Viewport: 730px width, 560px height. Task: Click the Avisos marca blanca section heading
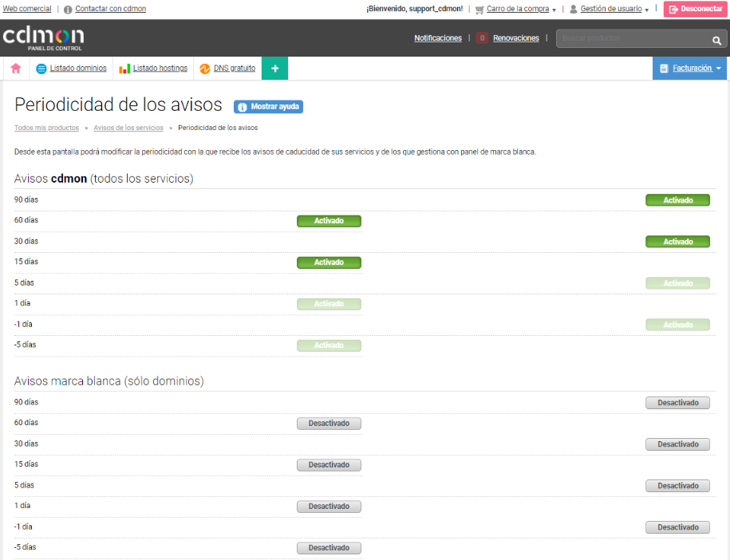109,381
